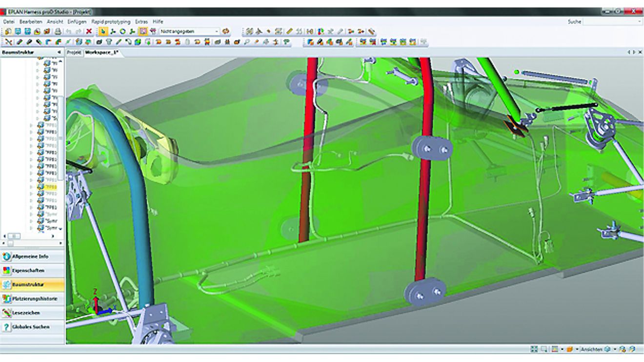Click the printer icon in toolbar
Screen dimensions: 644x362
click(58, 31)
